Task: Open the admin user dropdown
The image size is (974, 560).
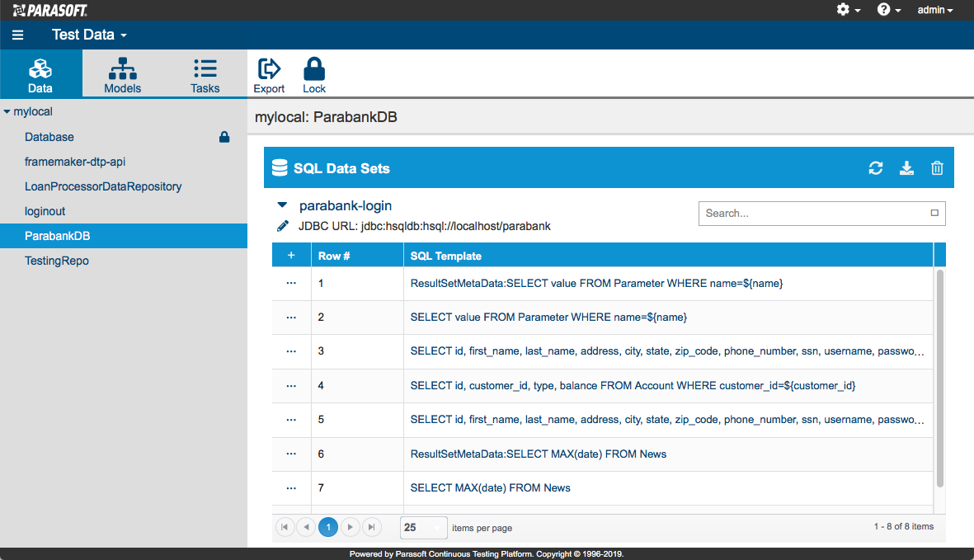Action: tap(935, 10)
